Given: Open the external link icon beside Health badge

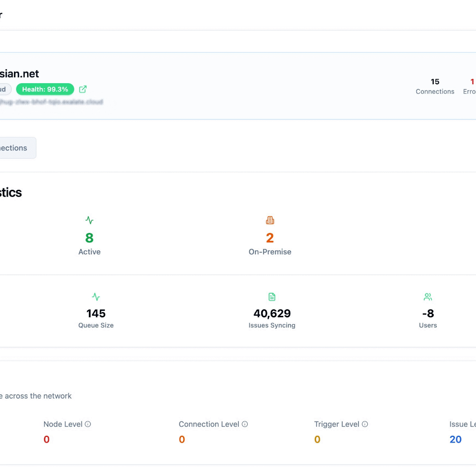Looking at the screenshot, I should [83, 89].
